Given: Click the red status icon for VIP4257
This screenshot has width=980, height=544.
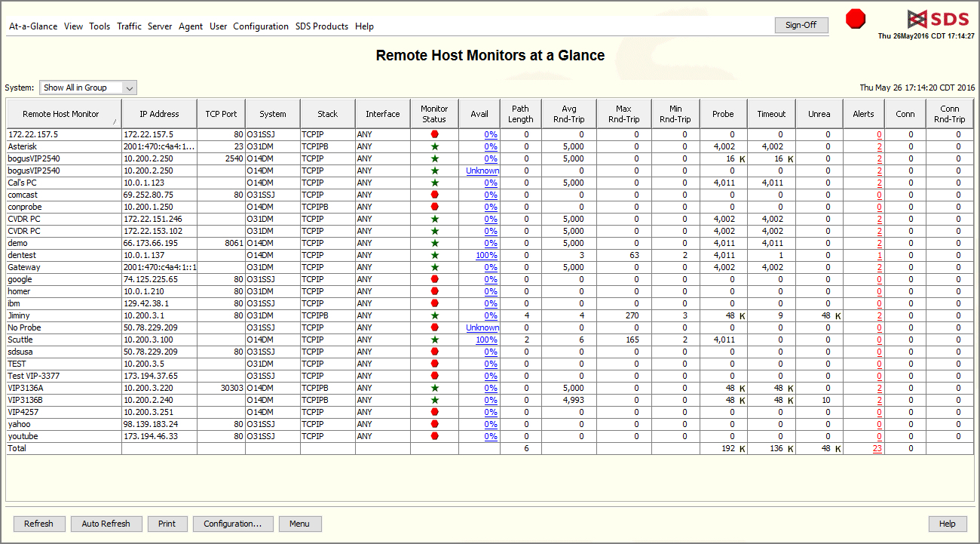Looking at the screenshot, I should (x=434, y=412).
